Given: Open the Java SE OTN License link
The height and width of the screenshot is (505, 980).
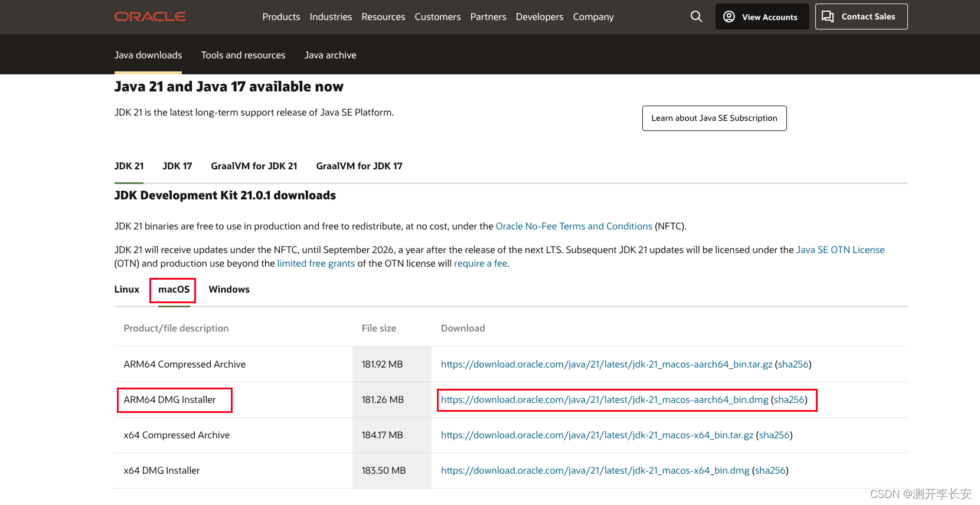Looking at the screenshot, I should click(x=840, y=250).
